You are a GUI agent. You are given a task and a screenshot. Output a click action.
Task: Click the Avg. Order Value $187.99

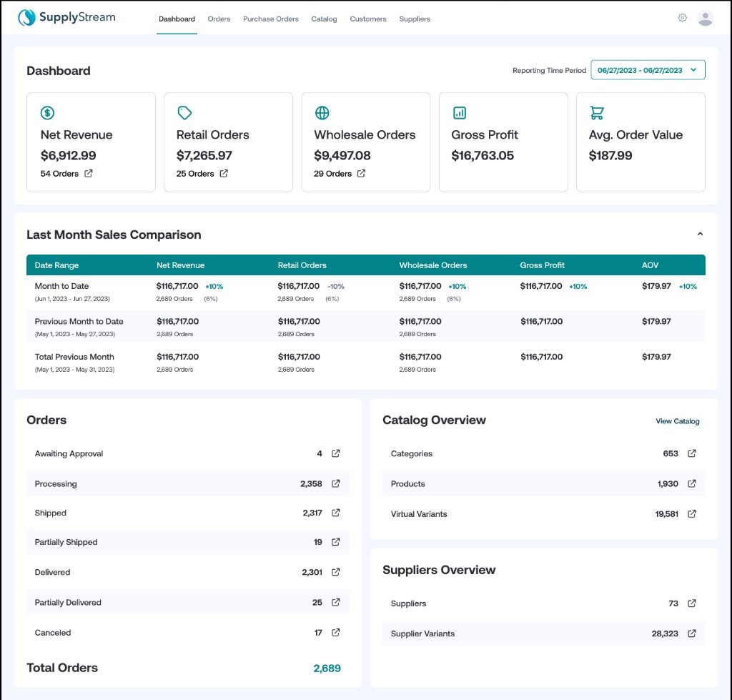click(610, 155)
